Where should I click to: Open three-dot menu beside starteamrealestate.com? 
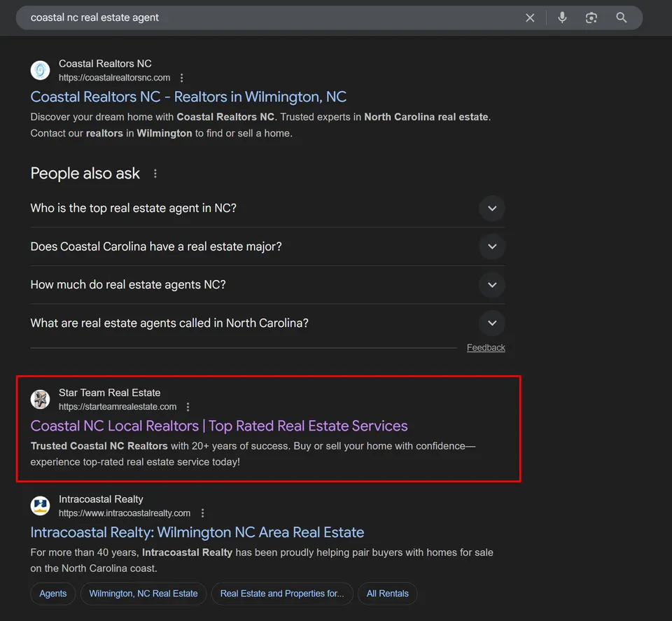click(x=188, y=407)
